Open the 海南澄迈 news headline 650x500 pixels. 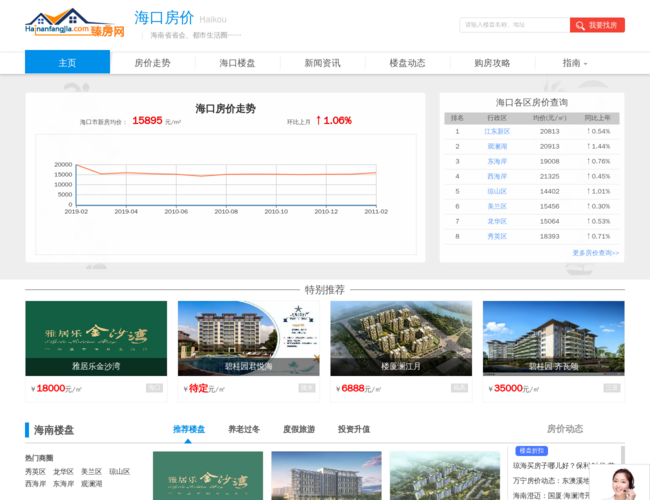pyautogui.click(x=551, y=495)
